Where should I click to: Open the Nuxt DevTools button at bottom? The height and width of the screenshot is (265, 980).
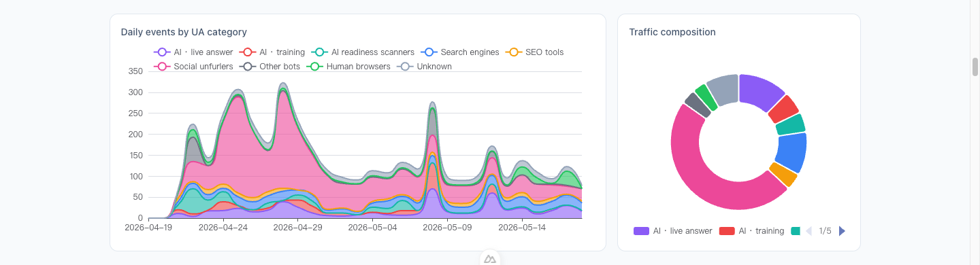click(x=490, y=259)
